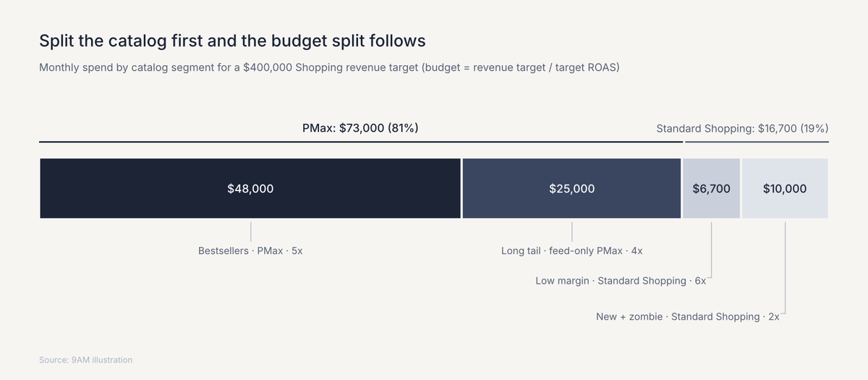Click the 'Long tail · feed-only PMax · 4x' label
Image resolution: width=868 pixels, height=380 pixels.
click(x=572, y=251)
